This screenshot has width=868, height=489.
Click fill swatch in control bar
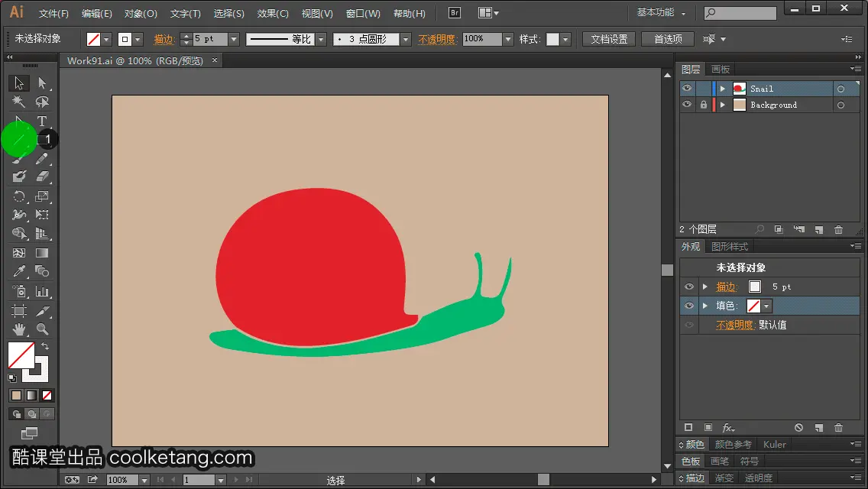[x=93, y=39]
